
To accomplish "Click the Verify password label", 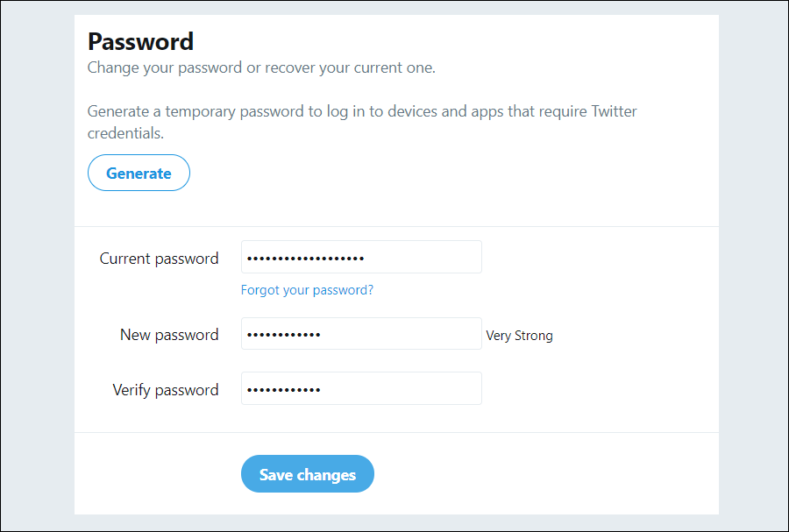I will [166, 390].
